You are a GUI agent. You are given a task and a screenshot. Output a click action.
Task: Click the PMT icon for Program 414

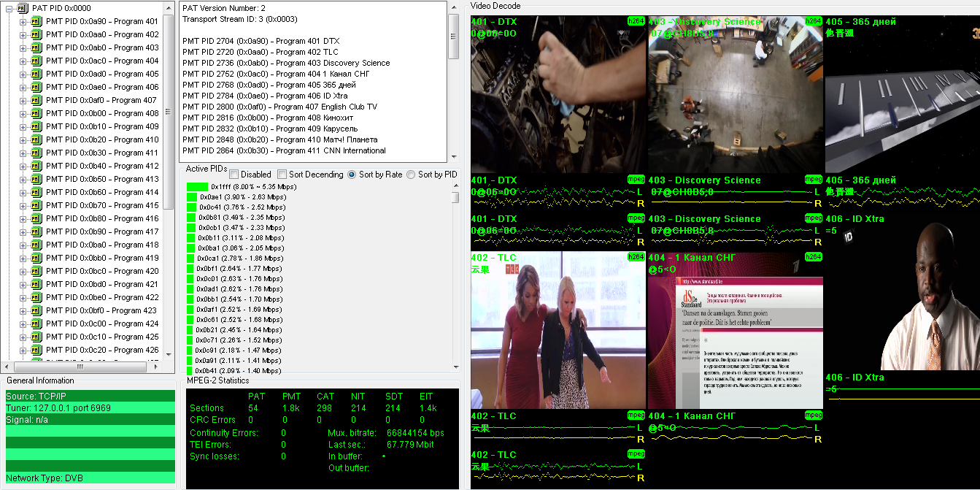pos(36,192)
